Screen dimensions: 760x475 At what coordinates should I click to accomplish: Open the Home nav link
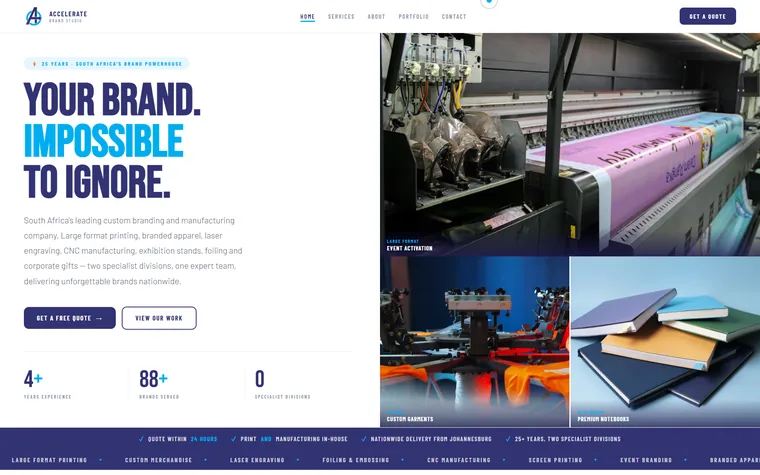pyautogui.click(x=307, y=16)
